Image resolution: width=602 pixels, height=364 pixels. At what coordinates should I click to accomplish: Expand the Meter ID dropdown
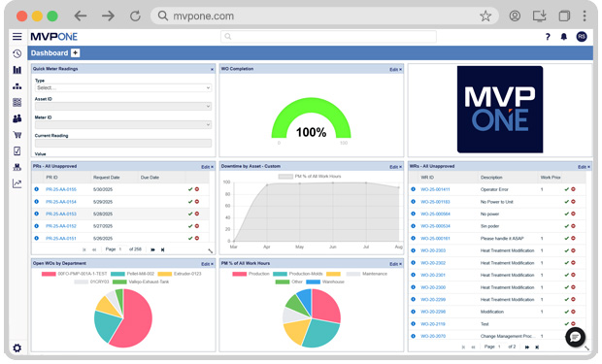click(x=123, y=124)
